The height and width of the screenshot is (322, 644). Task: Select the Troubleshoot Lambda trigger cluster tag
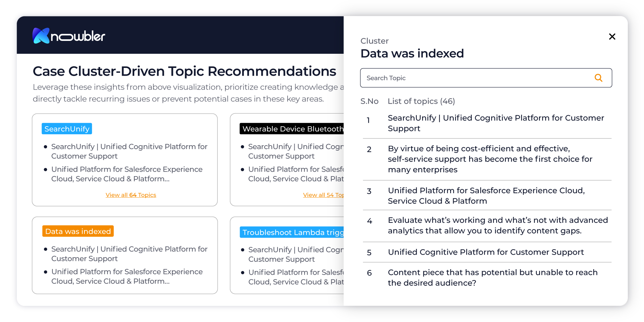tap(292, 232)
